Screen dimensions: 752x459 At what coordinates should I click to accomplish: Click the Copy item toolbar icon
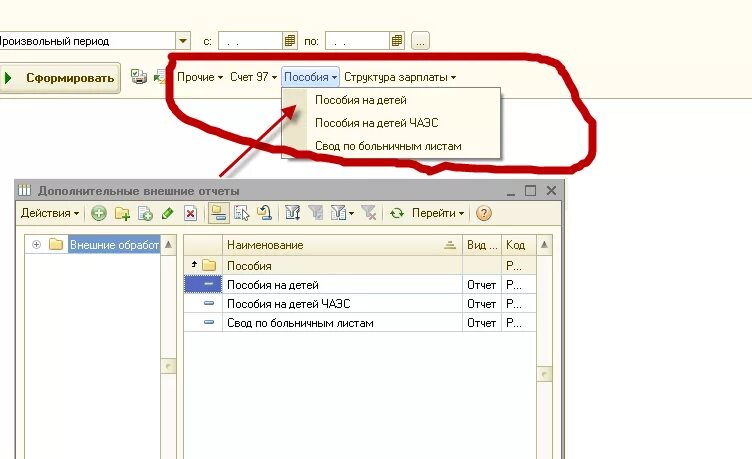(145, 213)
